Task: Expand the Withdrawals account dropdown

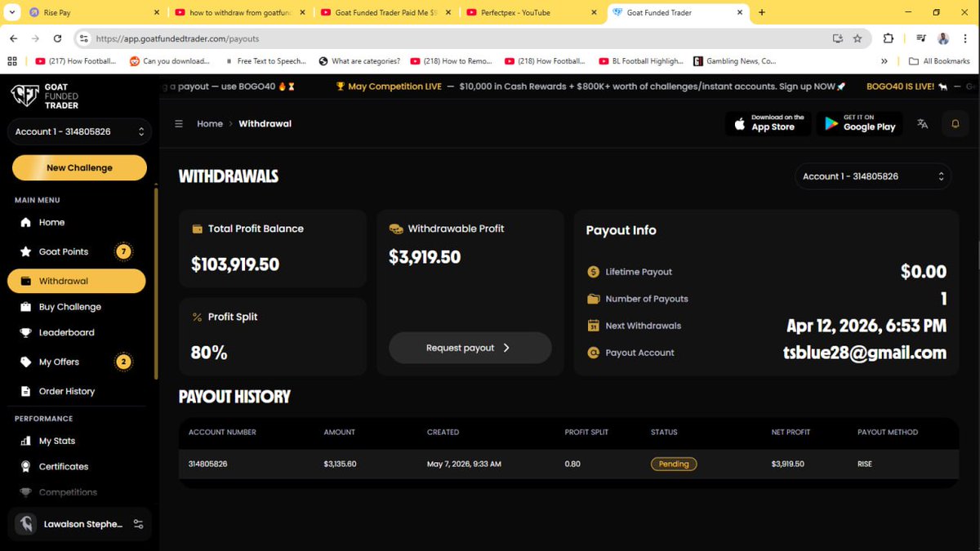Action: [x=873, y=176]
